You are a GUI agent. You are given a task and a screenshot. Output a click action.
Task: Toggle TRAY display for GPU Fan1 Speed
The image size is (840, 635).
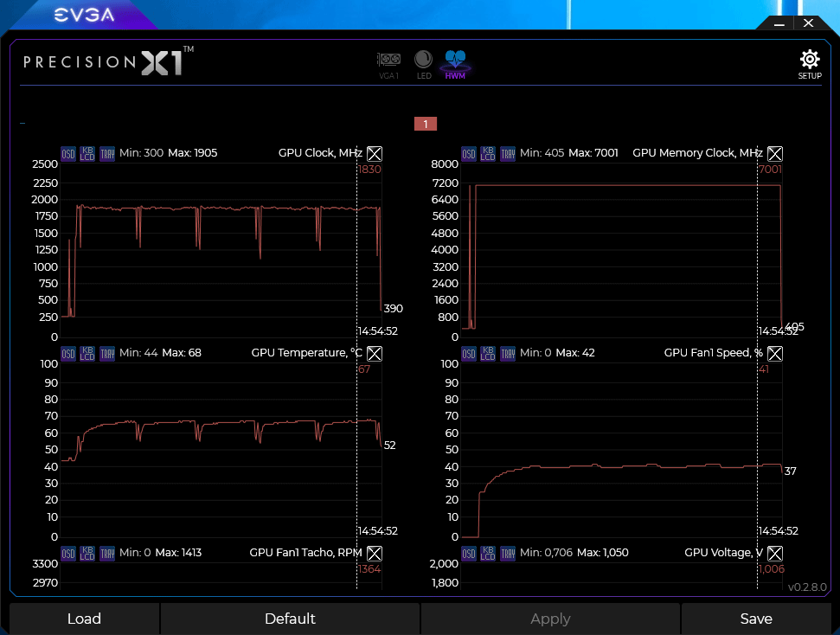click(x=508, y=353)
